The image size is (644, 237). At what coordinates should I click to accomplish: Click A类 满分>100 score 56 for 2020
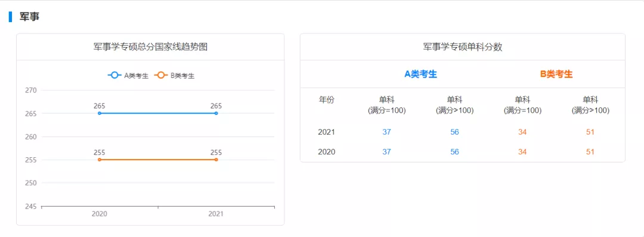tap(454, 152)
